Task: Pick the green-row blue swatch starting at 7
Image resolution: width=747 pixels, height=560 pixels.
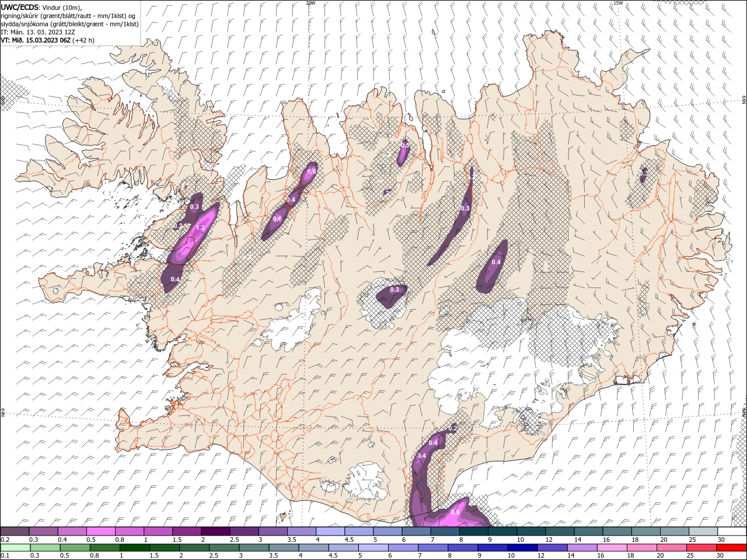Action: (x=433, y=548)
